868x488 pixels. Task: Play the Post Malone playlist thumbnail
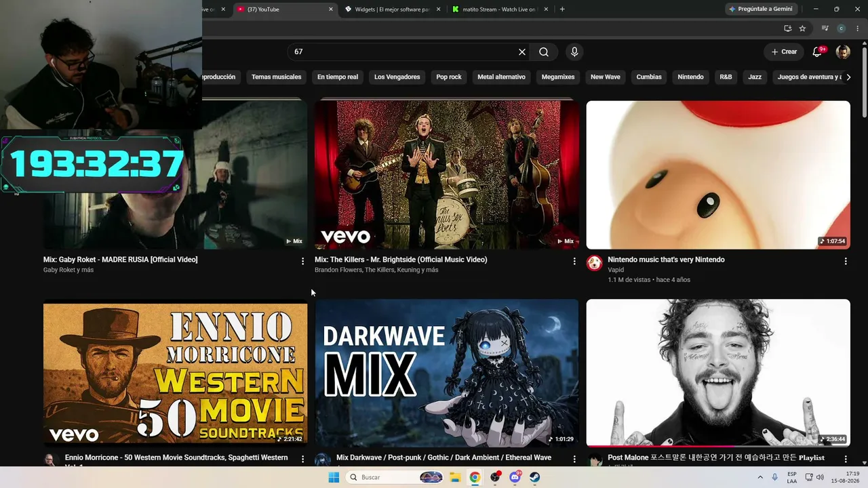[x=718, y=373]
